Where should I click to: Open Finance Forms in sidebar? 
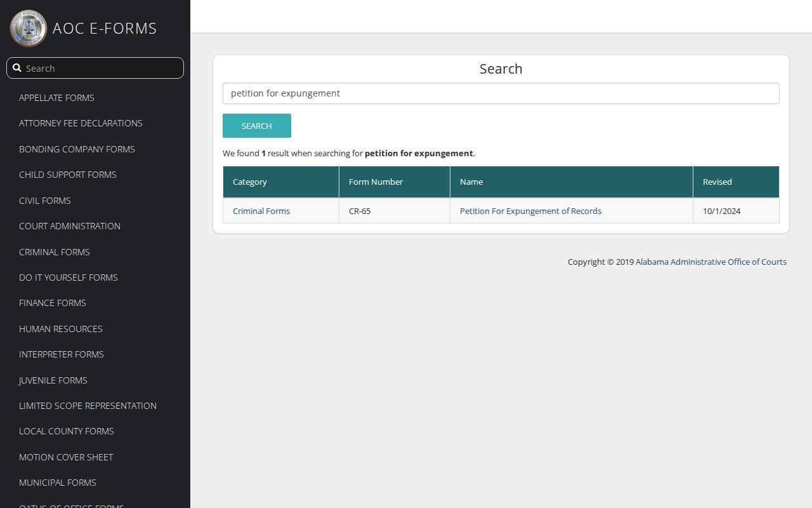pyautogui.click(x=53, y=303)
